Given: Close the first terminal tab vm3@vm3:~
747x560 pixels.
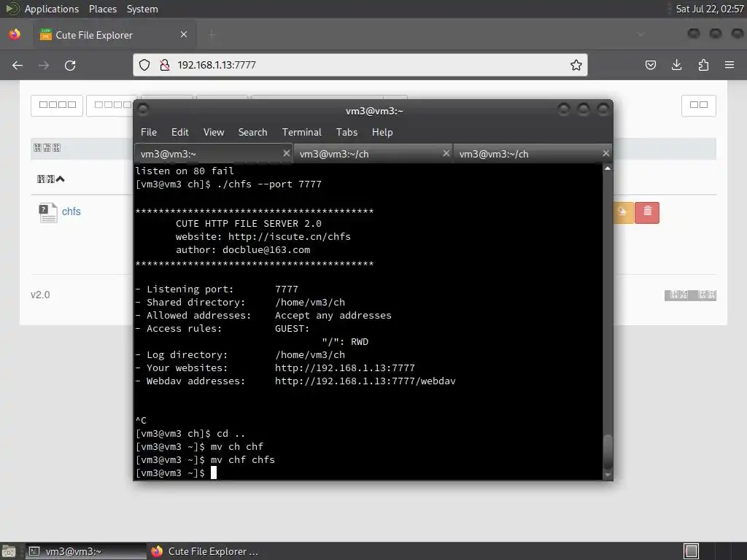Looking at the screenshot, I should pyautogui.click(x=286, y=153).
